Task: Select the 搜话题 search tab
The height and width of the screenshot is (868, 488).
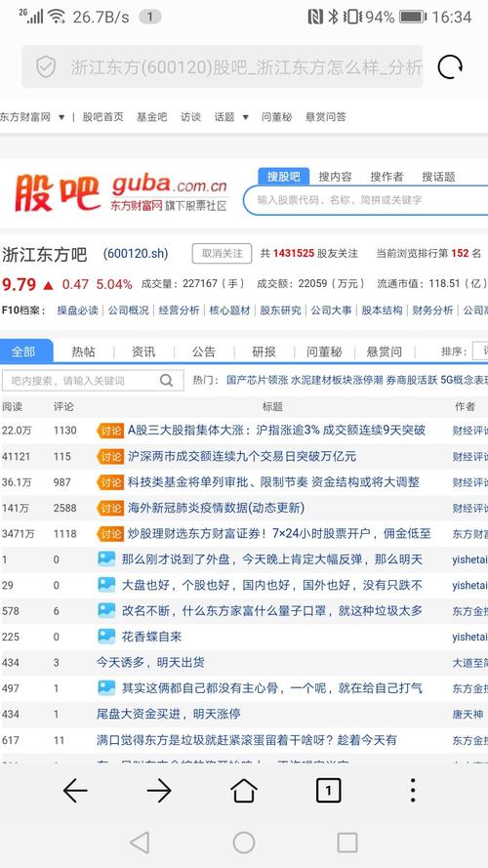Action: click(439, 177)
